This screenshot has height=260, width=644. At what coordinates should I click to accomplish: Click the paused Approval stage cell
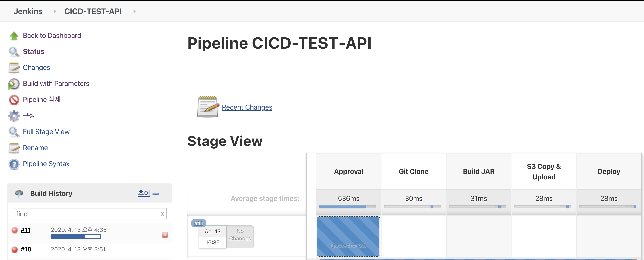[348, 237]
